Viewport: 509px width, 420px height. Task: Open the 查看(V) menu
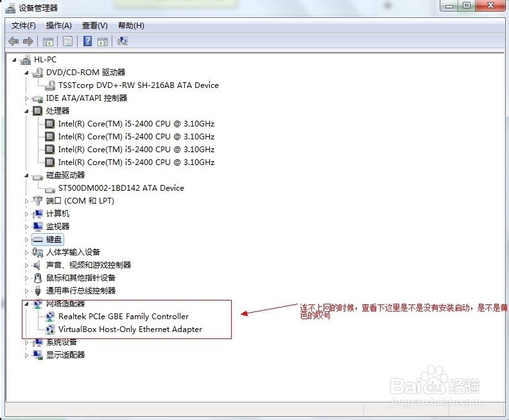click(95, 26)
